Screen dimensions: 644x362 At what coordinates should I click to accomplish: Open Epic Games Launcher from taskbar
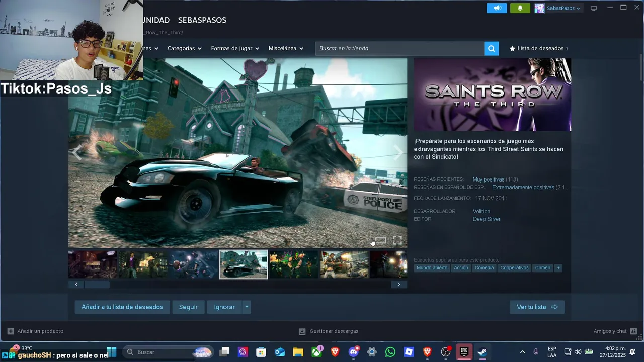click(464, 352)
